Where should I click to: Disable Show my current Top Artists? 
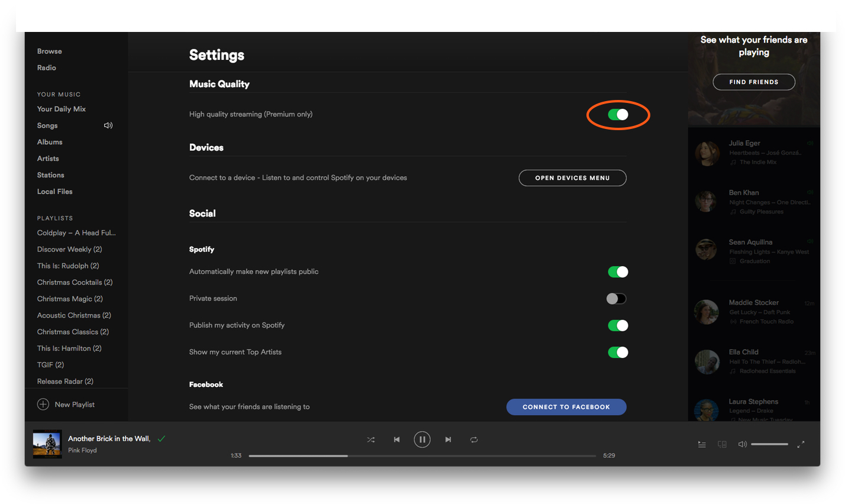(618, 352)
